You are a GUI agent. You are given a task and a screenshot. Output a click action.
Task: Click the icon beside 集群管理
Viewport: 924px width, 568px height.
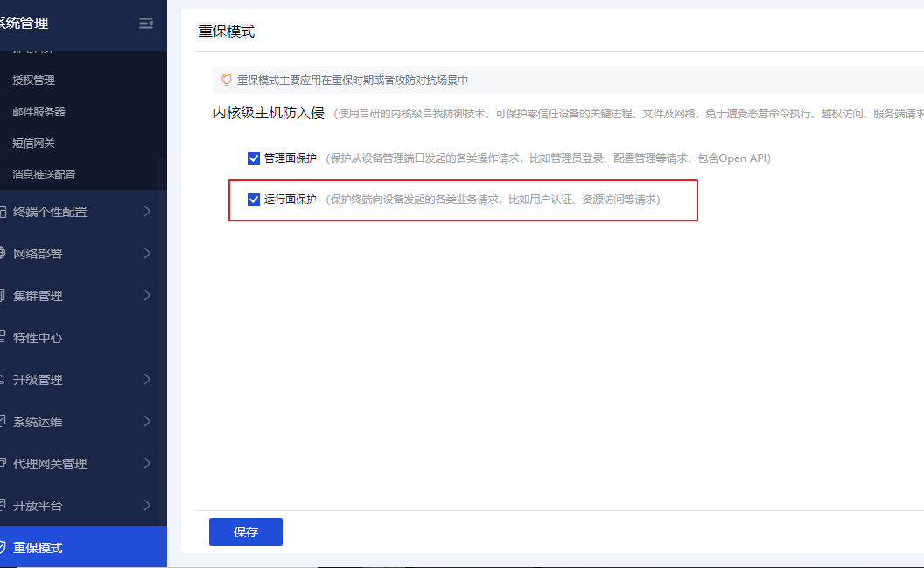click(3, 296)
